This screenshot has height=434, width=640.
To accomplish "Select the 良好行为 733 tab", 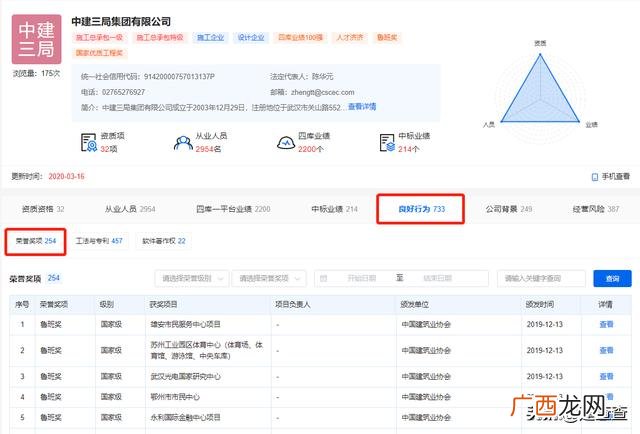I will coord(421,209).
